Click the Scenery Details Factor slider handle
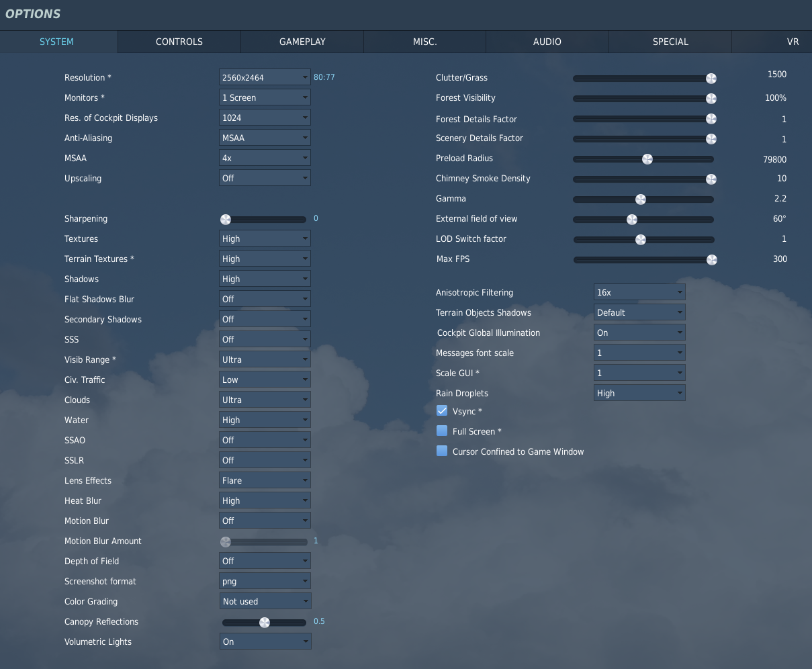The image size is (812, 669). [x=711, y=139]
